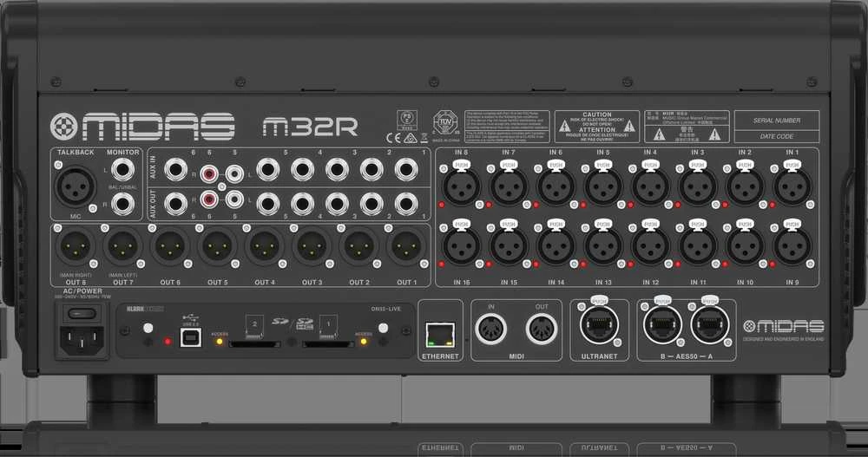The height and width of the screenshot is (457, 868).
Task: Push the release tab on the ULTRANET port
Action: [x=599, y=300]
